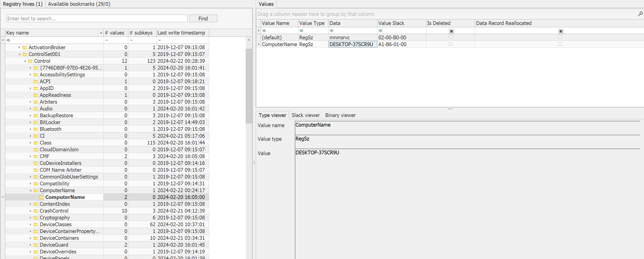
Task: Toggle Is Deleted checkbox for (default) row
Action: click(451, 37)
